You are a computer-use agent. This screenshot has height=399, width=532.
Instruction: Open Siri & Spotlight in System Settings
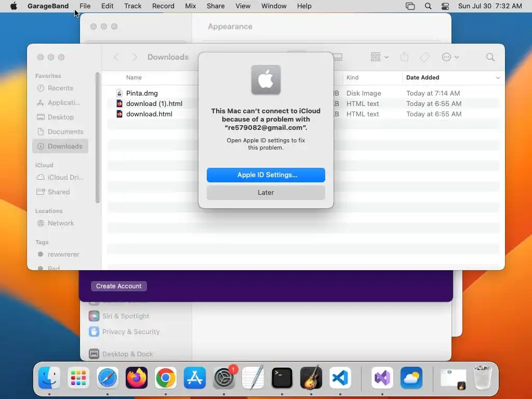coord(119,316)
